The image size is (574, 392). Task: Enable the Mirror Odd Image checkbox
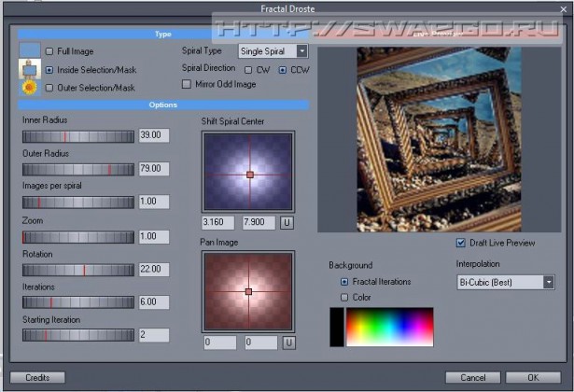click(187, 84)
